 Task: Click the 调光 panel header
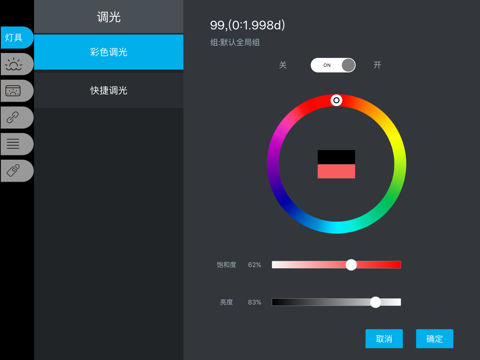point(109,17)
